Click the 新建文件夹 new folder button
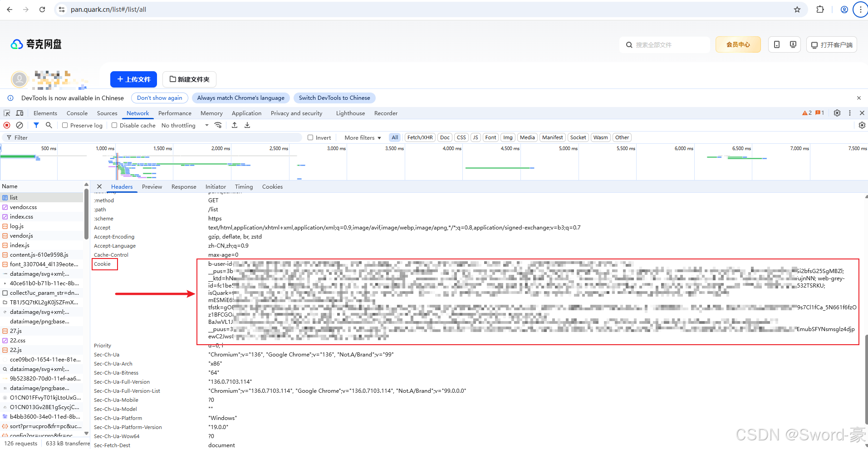Viewport: 868px width, 449px height. (x=189, y=79)
